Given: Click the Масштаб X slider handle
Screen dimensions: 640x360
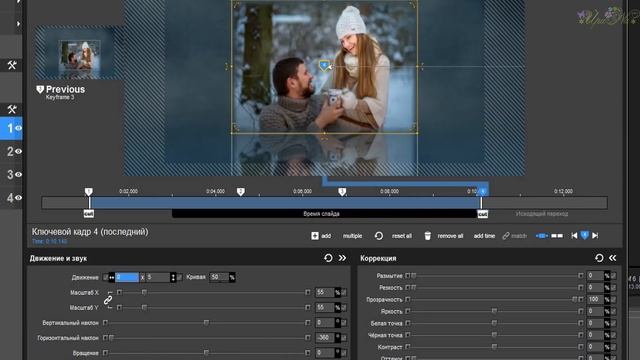Looking at the screenshot, I should (144, 293).
